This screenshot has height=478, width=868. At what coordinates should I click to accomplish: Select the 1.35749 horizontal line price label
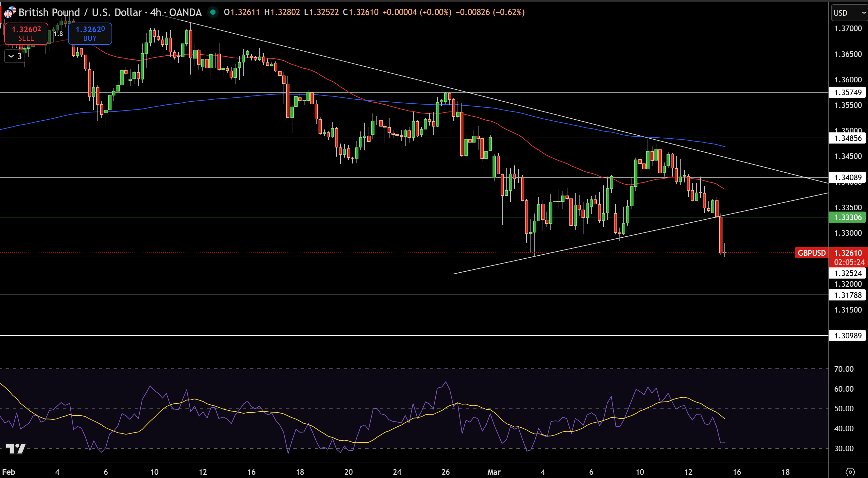[847, 92]
